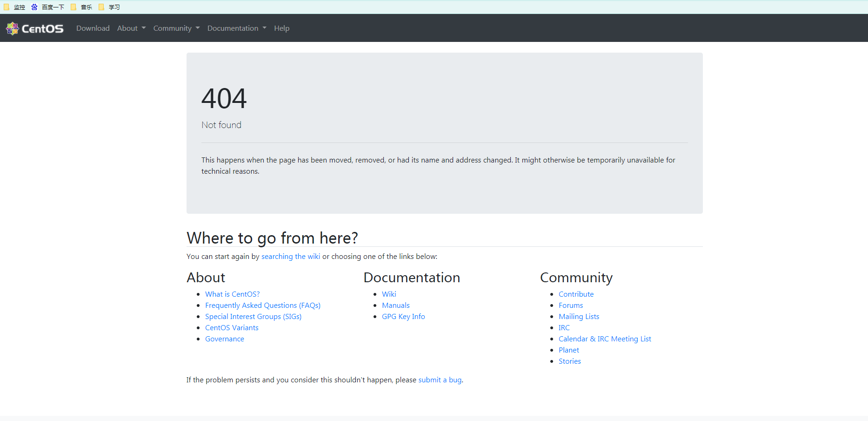Open the GPG Key Info link
Image resolution: width=868 pixels, height=421 pixels.
pos(403,317)
